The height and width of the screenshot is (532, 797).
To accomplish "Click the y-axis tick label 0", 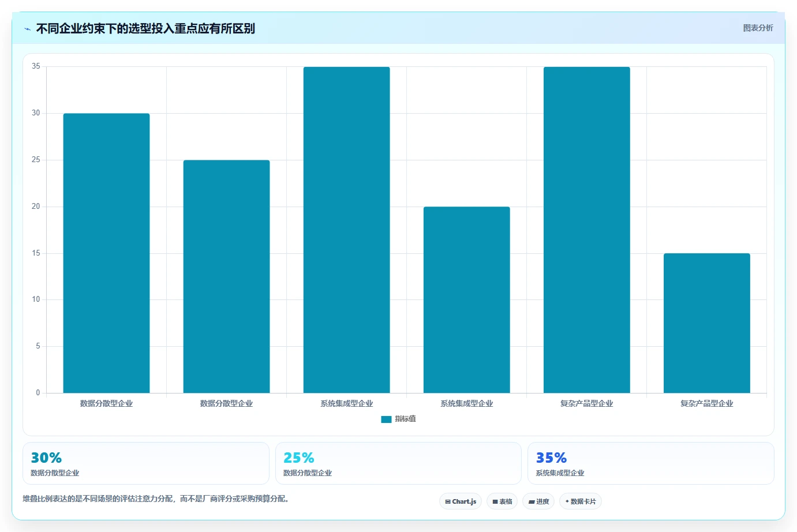I will pos(38,393).
